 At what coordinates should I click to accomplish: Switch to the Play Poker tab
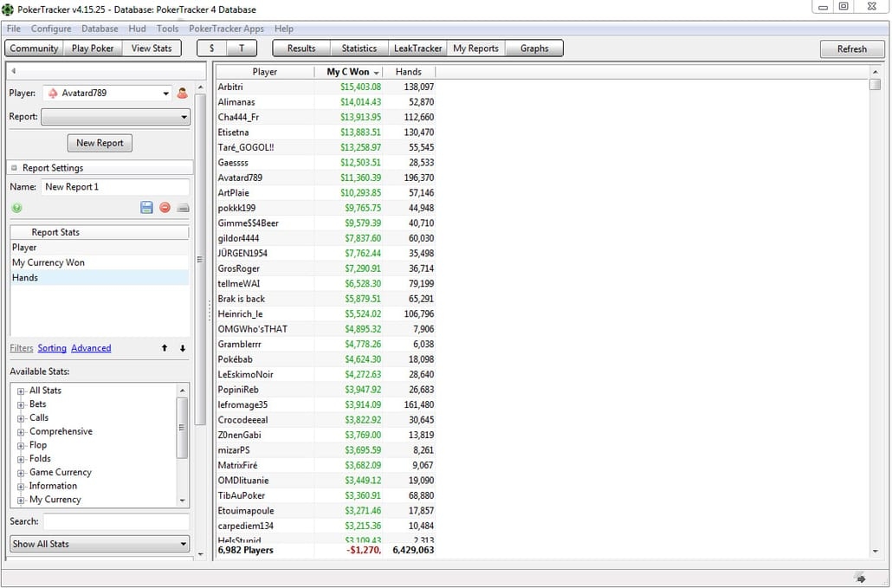(93, 48)
